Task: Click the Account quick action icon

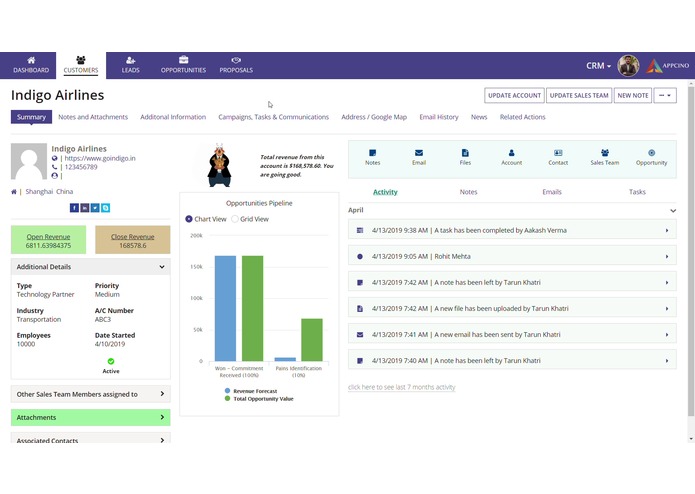Action: (x=511, y=153)
